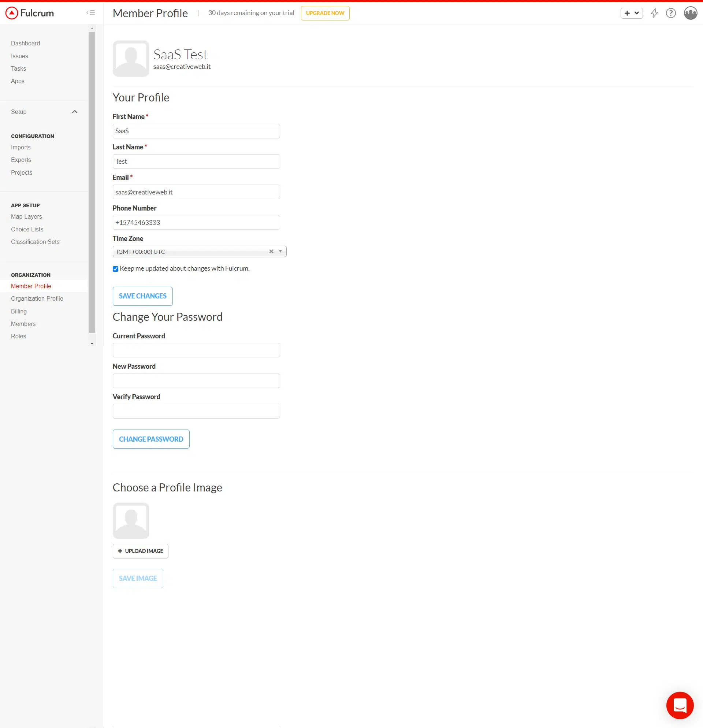This screenshot has width=703, height=728.
Task: Collapse the Setup section chevron
Action: pyautogui.click(x=75, y=112)
